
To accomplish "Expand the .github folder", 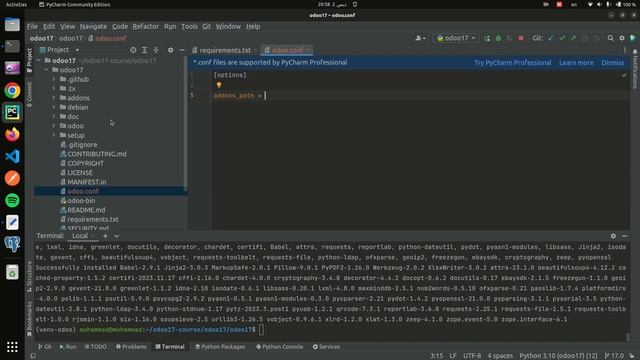I will [x=53, y=79].
